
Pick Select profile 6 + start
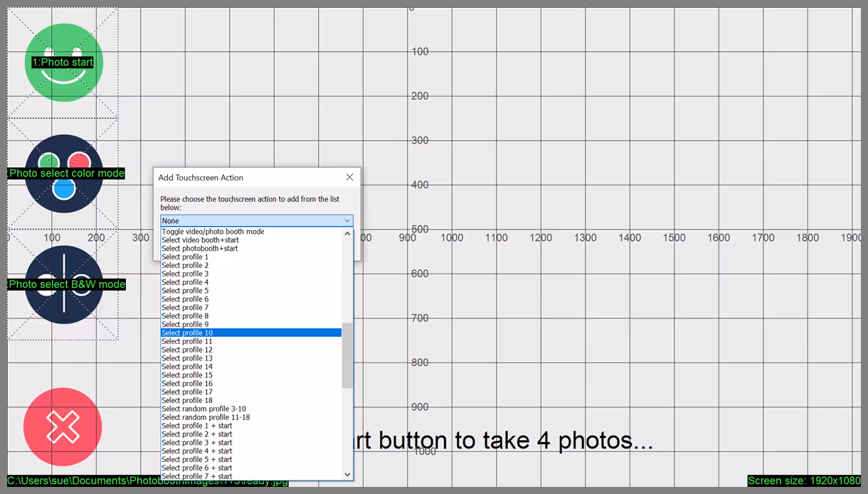251,468
